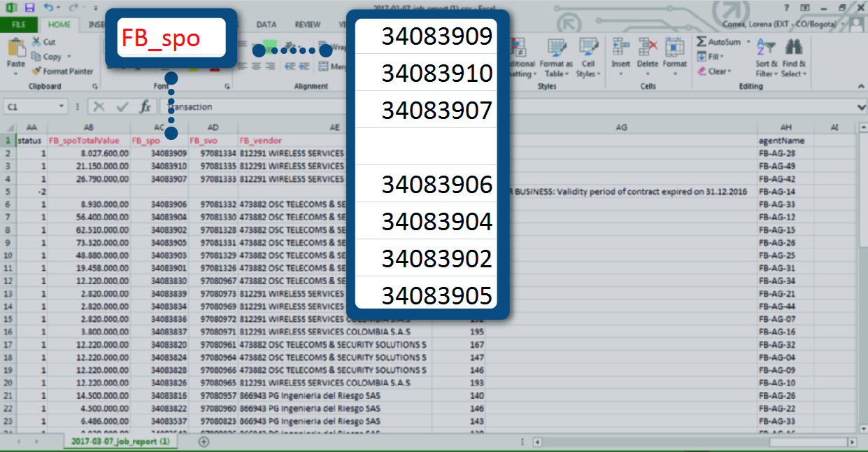Expand the formula bar
The height and width of the screenshot is (452, 868).
(861, 107)
